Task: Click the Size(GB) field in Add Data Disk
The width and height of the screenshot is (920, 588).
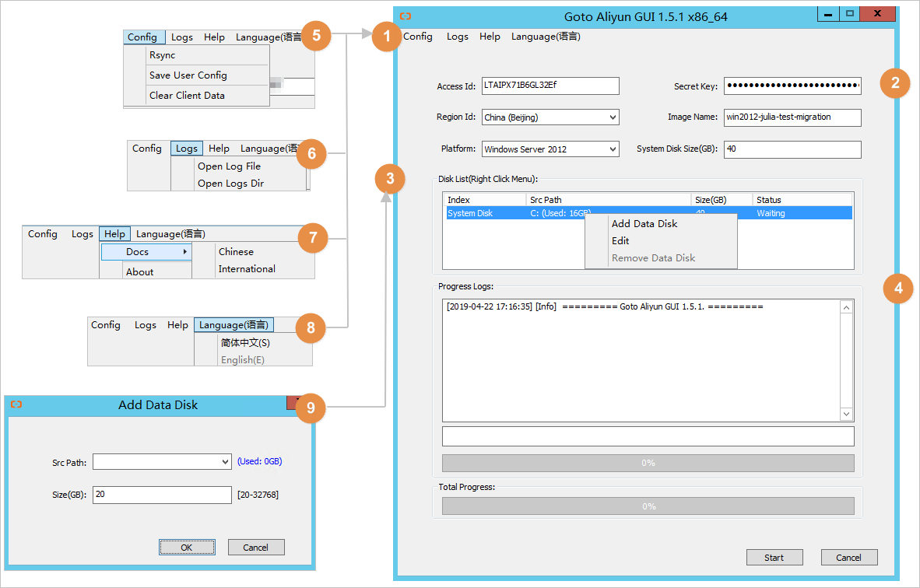Action: [x=162, y=494]
